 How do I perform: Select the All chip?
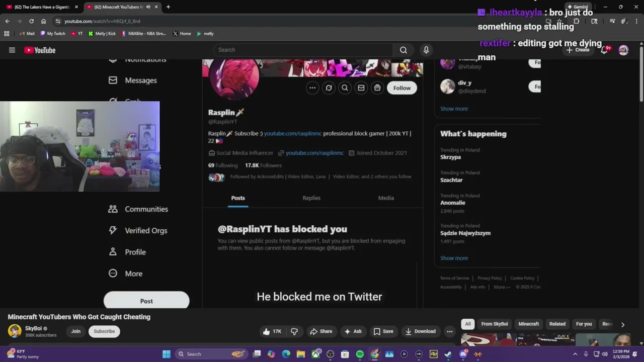468,324
